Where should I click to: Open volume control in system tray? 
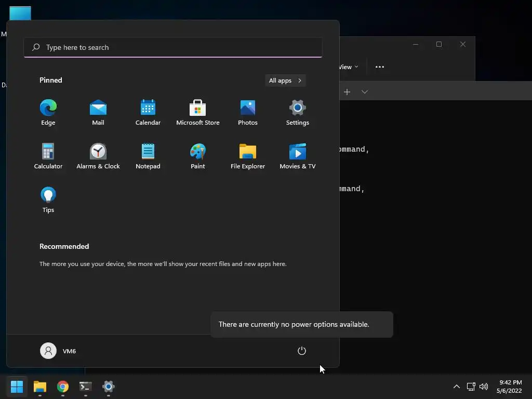(x=484, y=387)
